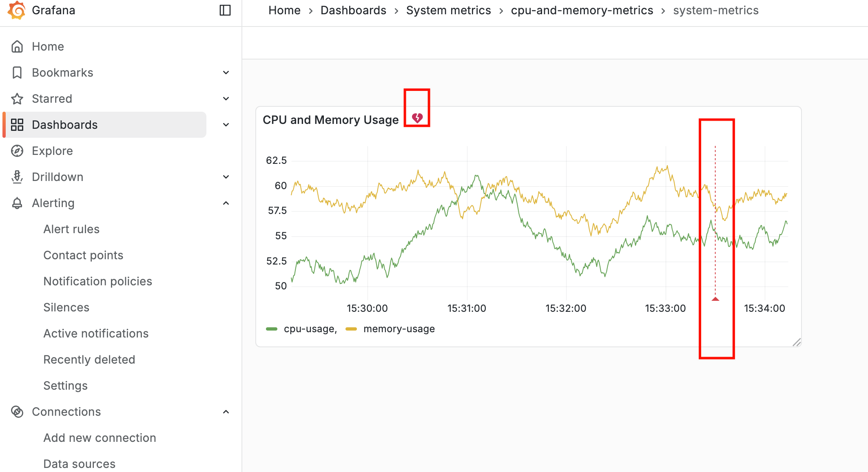Collapse the Alerting section chevron
The width and height of the screenshot is (868, 472).
[x=226, y=203]
